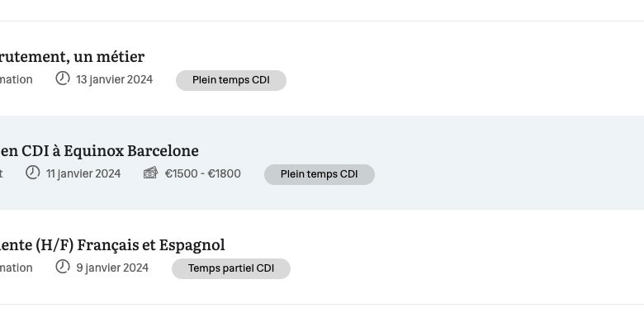The width and height of the screenshot is (644, 327).
Task: Select the 'Plein temps CDI' tag of the Equinox job
Action: 320,174
